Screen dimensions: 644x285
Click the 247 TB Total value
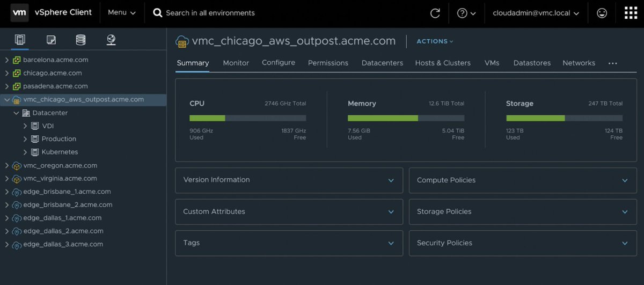click(x=605, y=104)
